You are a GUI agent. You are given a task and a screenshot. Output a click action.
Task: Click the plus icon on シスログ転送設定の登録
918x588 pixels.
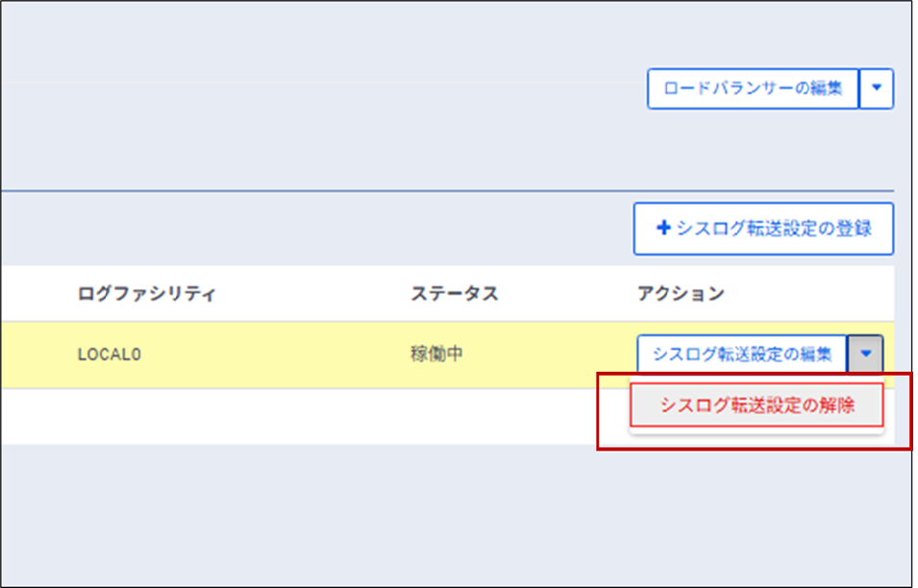pos(662,229)
